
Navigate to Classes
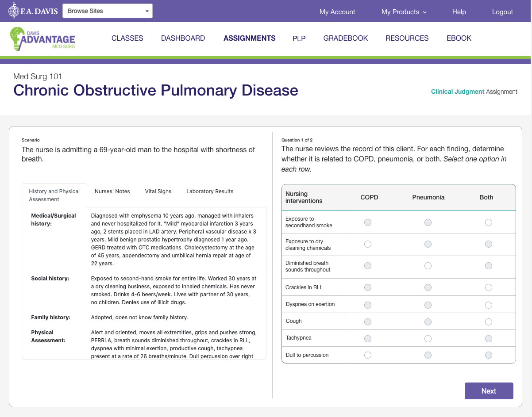pyautogui.click(x=127, y=38)
